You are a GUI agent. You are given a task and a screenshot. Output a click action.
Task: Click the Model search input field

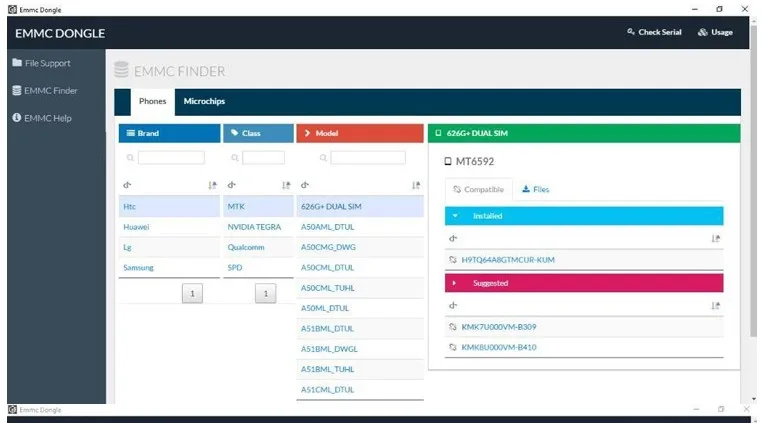[368, 158]
